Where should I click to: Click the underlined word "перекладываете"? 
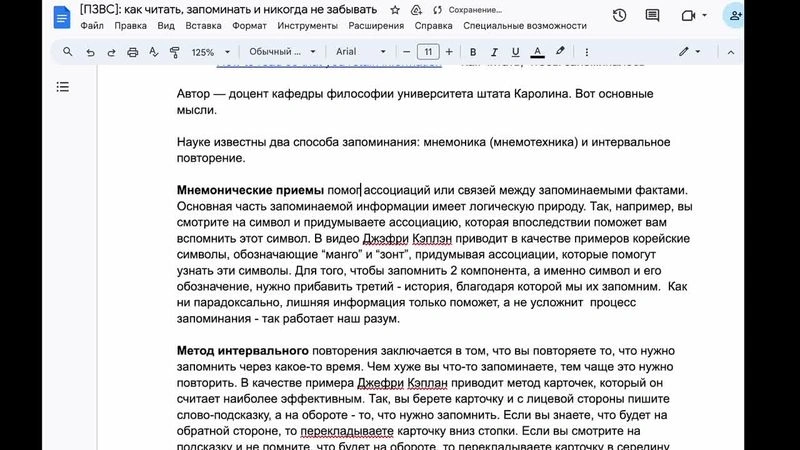(x=347, y=431)
